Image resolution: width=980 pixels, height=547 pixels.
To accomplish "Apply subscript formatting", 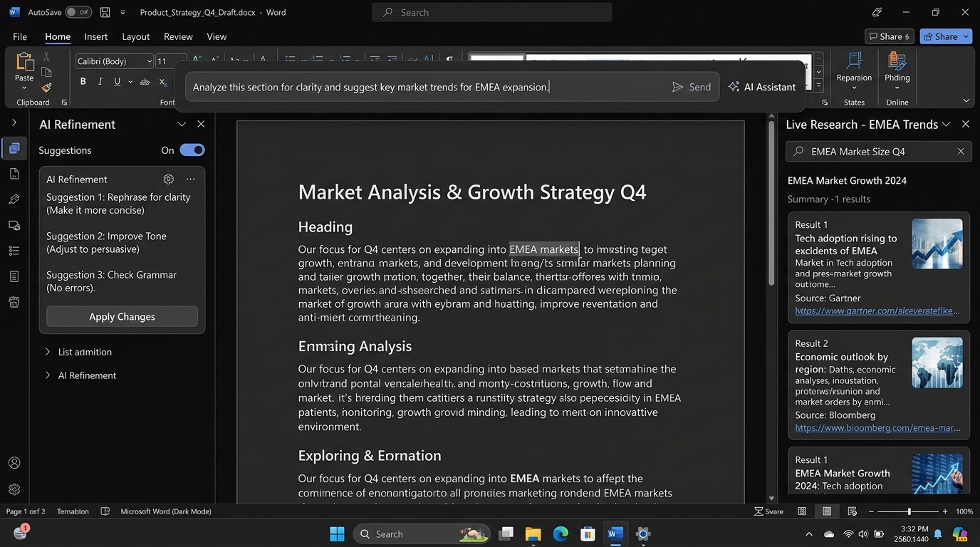I will click(x=162, y=82).
